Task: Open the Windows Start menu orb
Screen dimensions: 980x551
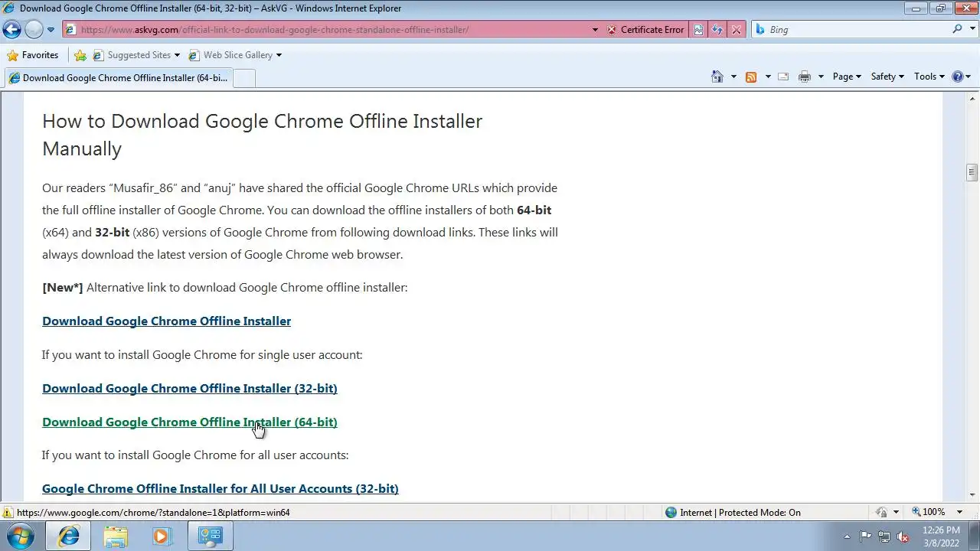Action: tap(20, 536)
